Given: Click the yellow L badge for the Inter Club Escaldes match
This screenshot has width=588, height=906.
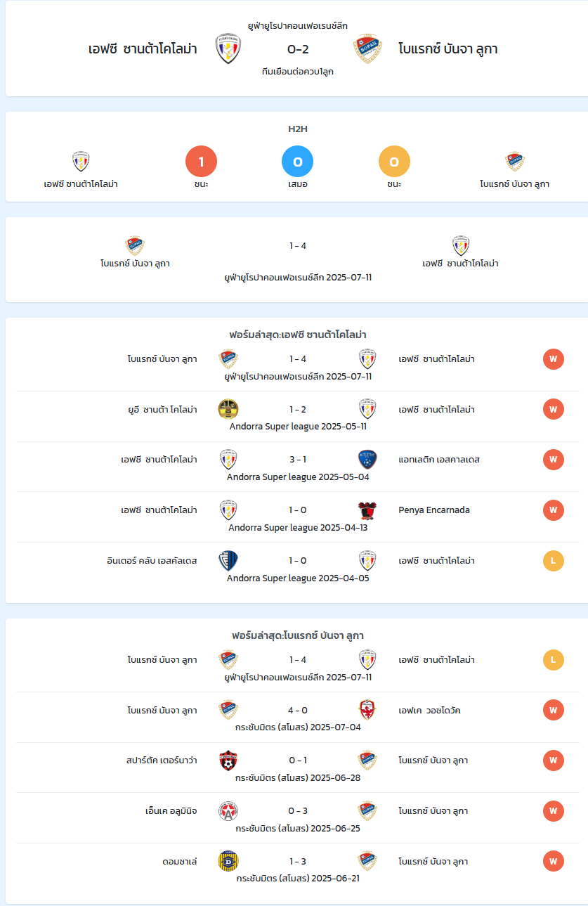Looking at the screenshot, I should 554,560.
